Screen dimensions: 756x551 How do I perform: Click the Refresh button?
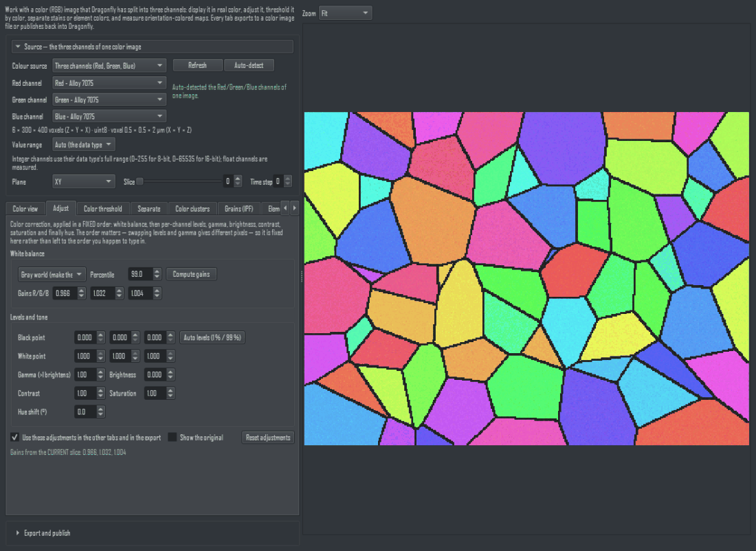coord(197,65)
